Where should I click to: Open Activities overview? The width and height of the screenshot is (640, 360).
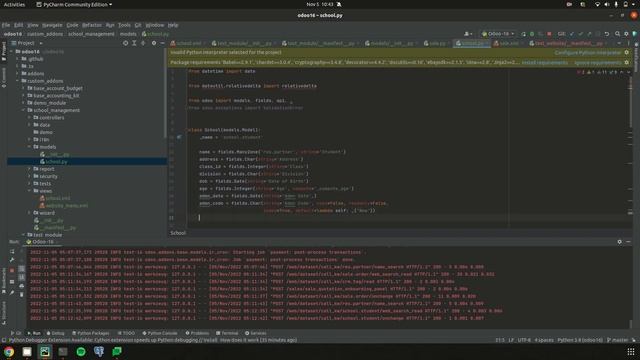(x=14, y=4)
